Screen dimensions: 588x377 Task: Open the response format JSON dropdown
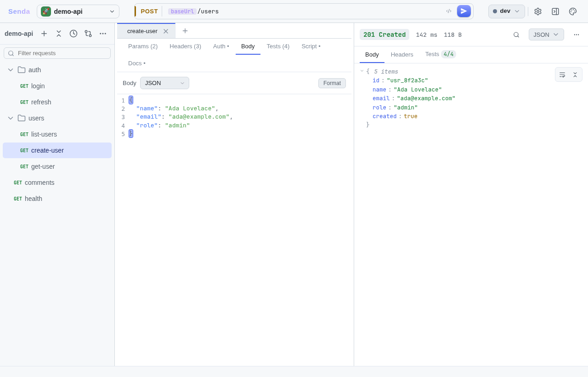click(x=546, y=34)
